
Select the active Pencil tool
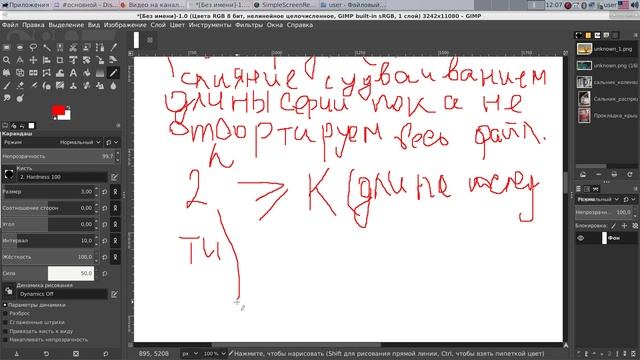(113, 73)
